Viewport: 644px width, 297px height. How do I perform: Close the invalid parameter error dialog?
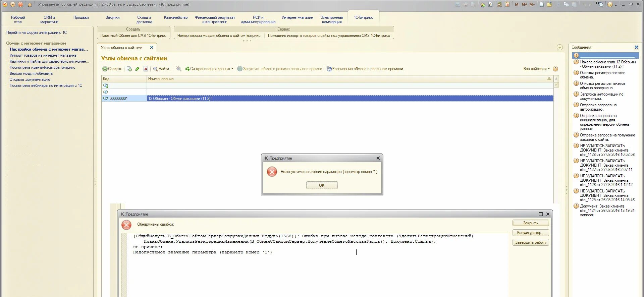tap(378, 158)
